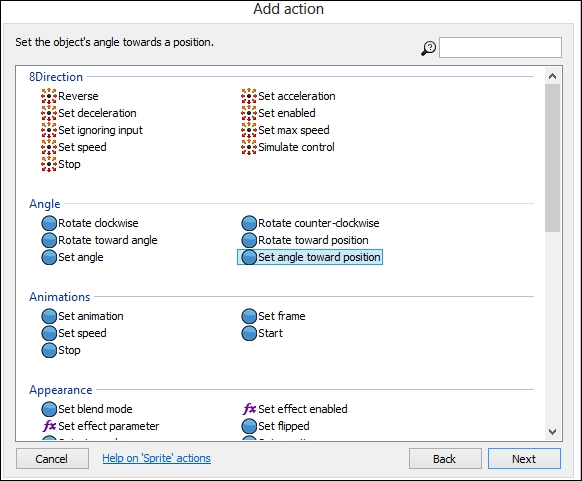Viewport: 582px width, 481px height.
Task: Click the Animations Set speed icon
Action: point(49,333)
